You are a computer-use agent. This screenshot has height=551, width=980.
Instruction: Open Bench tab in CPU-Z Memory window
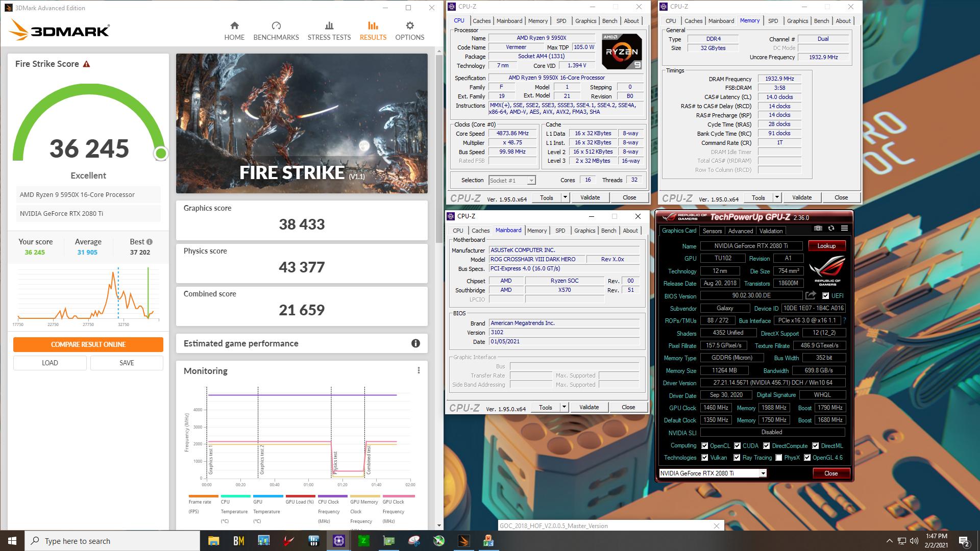(821, 21)
